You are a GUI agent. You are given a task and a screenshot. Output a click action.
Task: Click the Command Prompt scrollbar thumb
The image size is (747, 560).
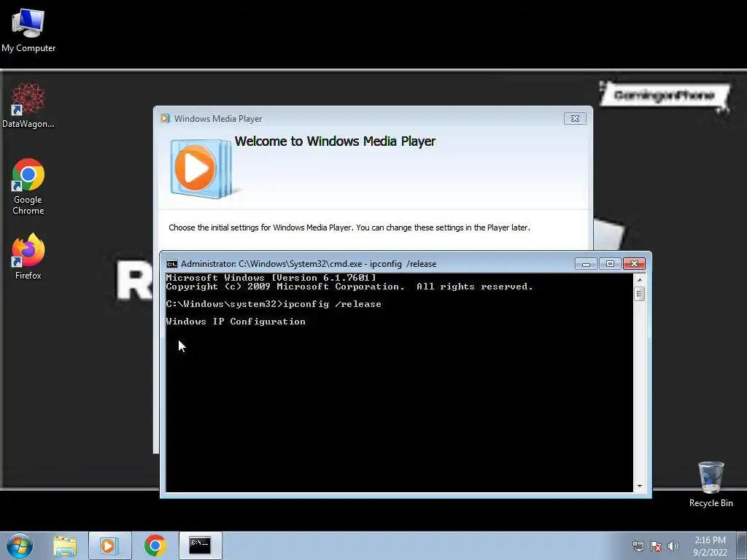[x=640, y=294]
